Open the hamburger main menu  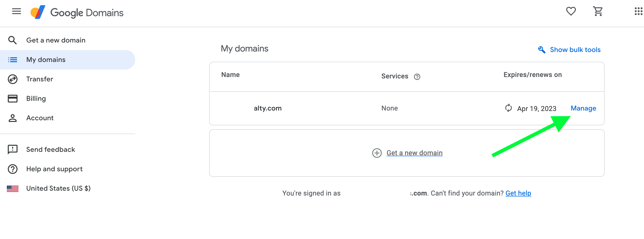click(x=17, y=11)
